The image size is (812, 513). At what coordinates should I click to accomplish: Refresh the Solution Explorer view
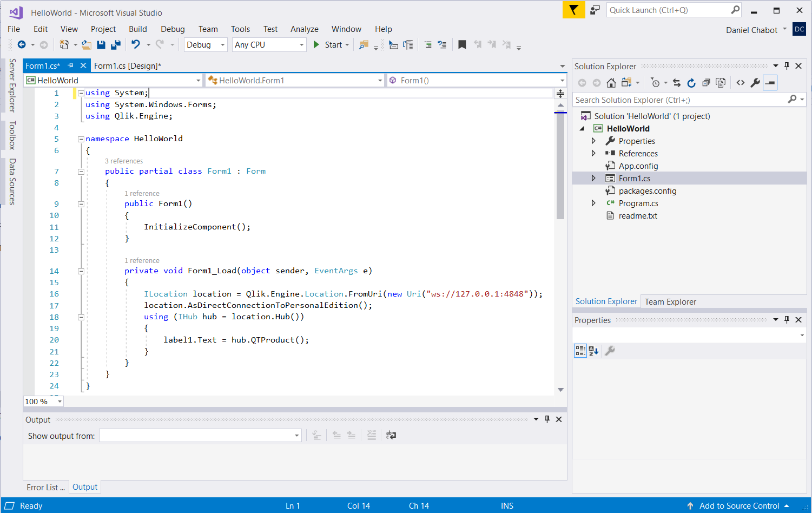coord(691,83)
